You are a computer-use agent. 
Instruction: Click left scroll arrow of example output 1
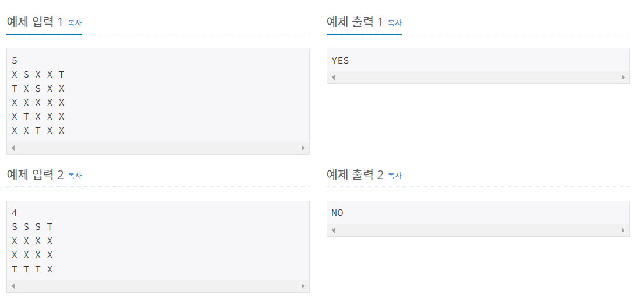click(333, 77)
